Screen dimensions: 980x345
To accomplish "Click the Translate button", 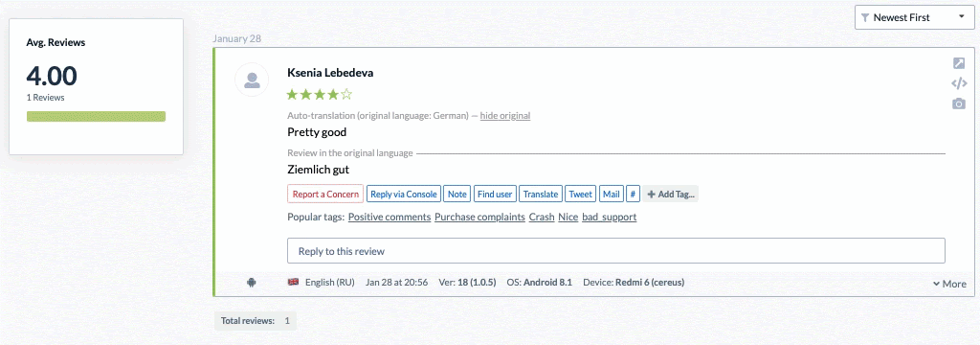I will click(x=541, y=195).
